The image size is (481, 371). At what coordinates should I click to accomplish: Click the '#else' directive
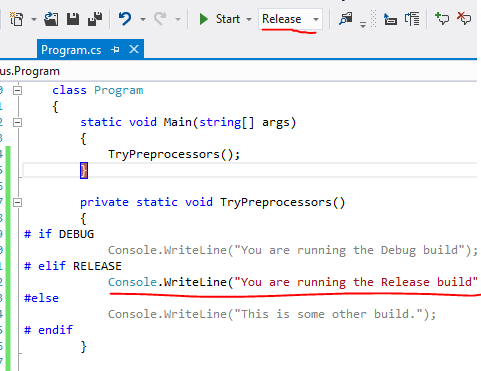(41, 298)
